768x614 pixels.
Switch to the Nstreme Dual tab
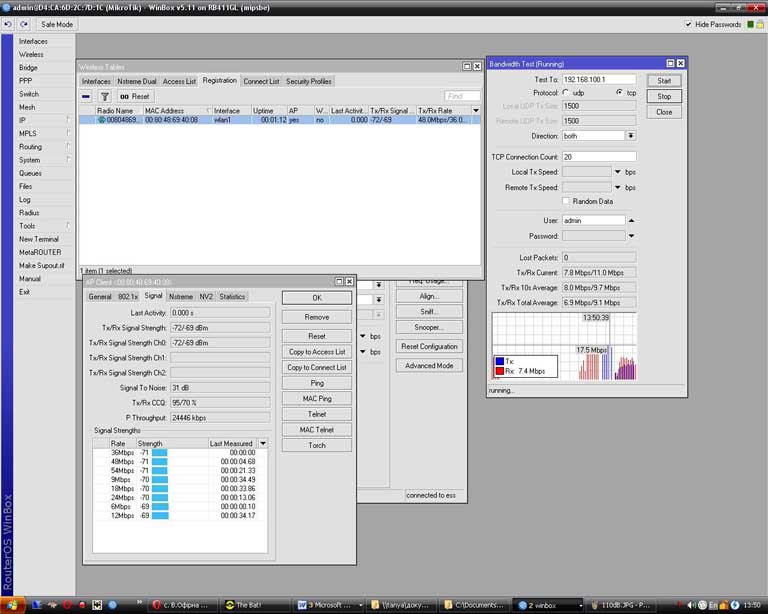click(x=137, y=81)
